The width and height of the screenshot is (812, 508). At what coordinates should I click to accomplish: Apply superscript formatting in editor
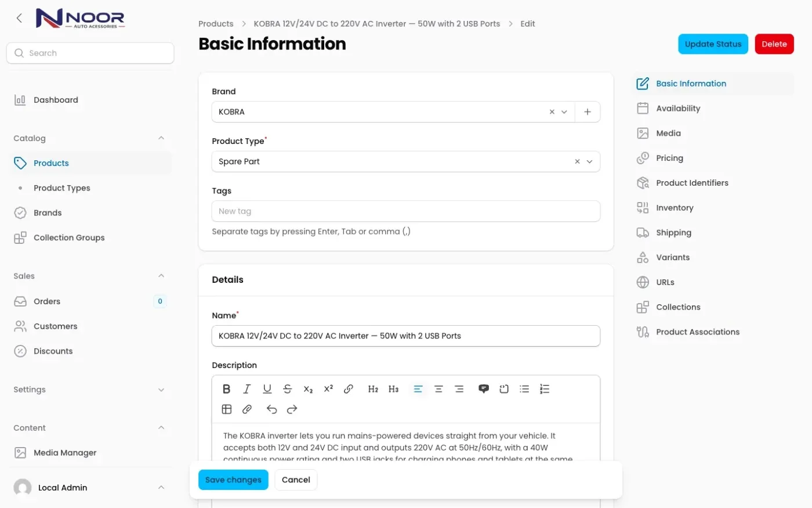pyautogui.click(x=328, y=389)
